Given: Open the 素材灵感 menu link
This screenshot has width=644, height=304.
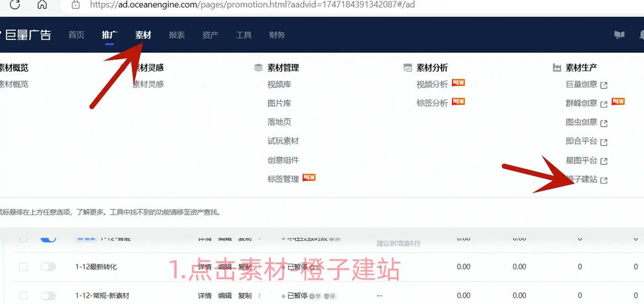Looking at the screenshot, I should pos(148,84).
